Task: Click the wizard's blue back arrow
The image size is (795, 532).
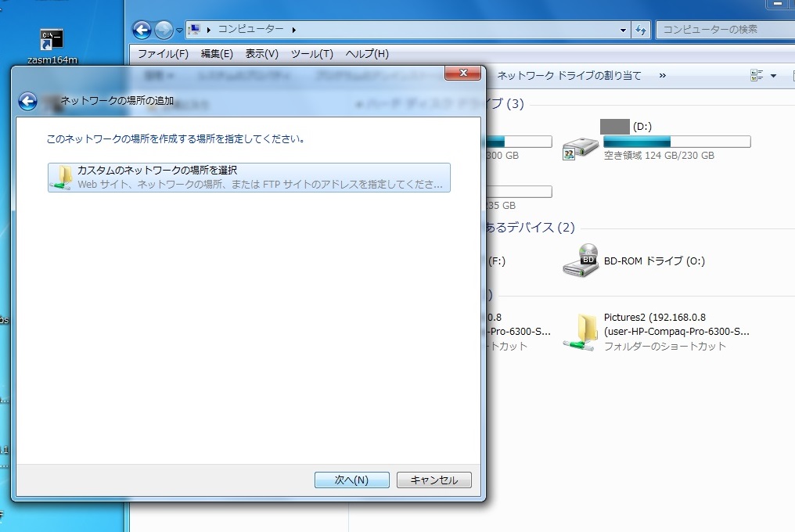Action: click(x=27, y=102)
